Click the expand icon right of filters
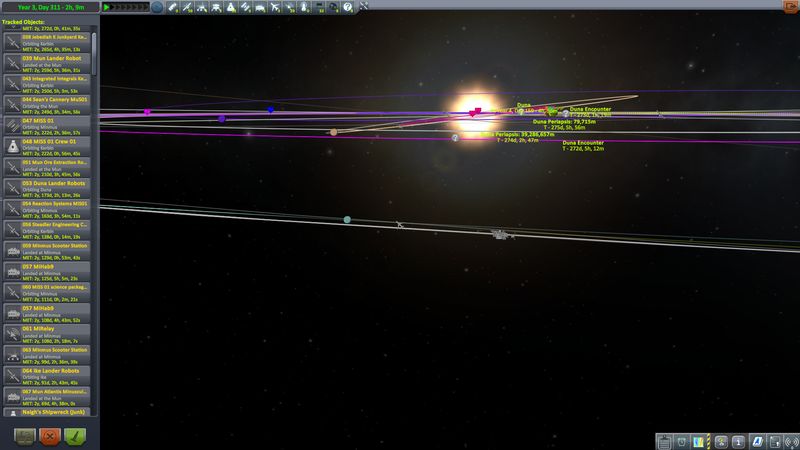Viewport: 800px width, 450px height. pyautogui.click(x=361, y=7)
